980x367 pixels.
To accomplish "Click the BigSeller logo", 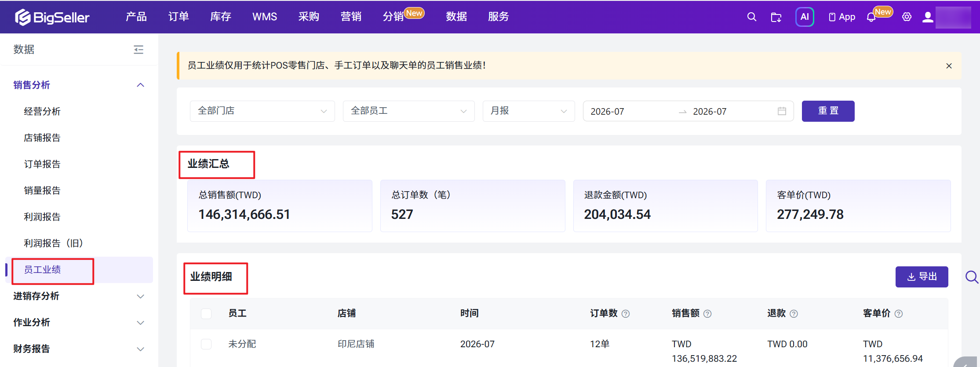I will pyautogui.click(x=52, y=17).
